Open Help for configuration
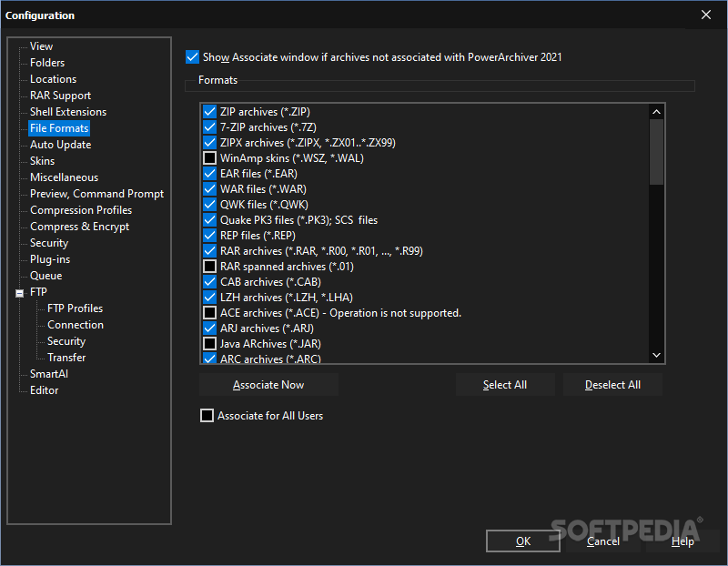Screen dimensions: 728x566 pyautogui.click(x=682, y=541)
